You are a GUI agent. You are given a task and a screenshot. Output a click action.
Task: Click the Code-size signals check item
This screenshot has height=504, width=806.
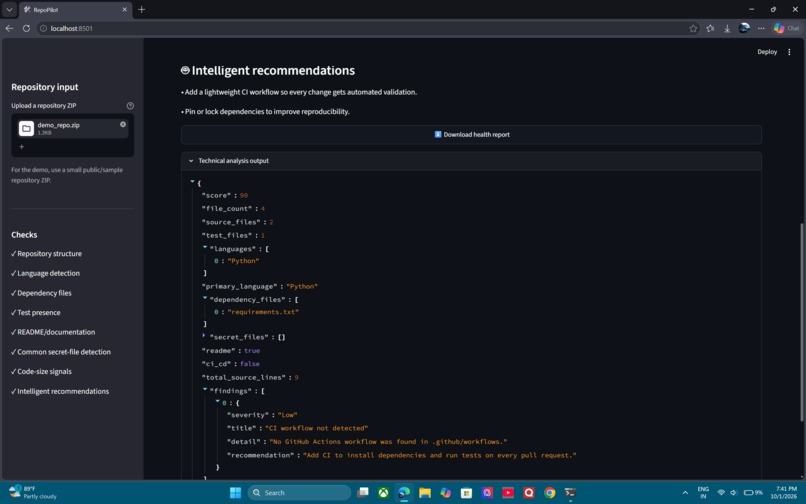[x=41, y=371]
